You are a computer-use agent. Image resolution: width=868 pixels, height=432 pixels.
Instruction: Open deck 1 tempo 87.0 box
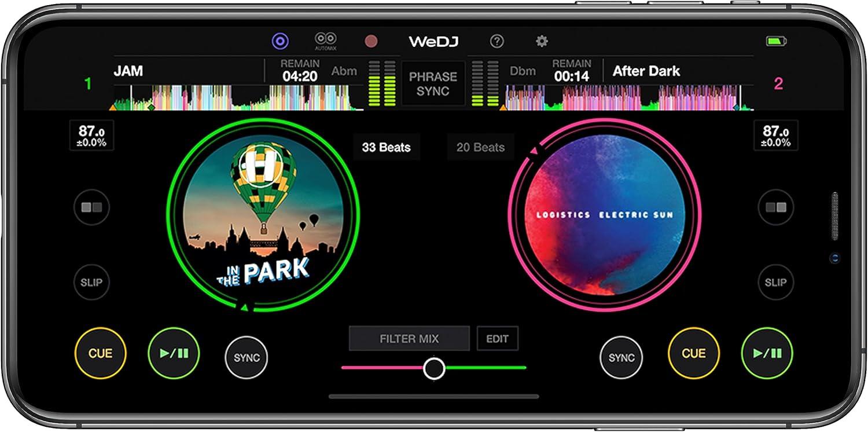91,136
